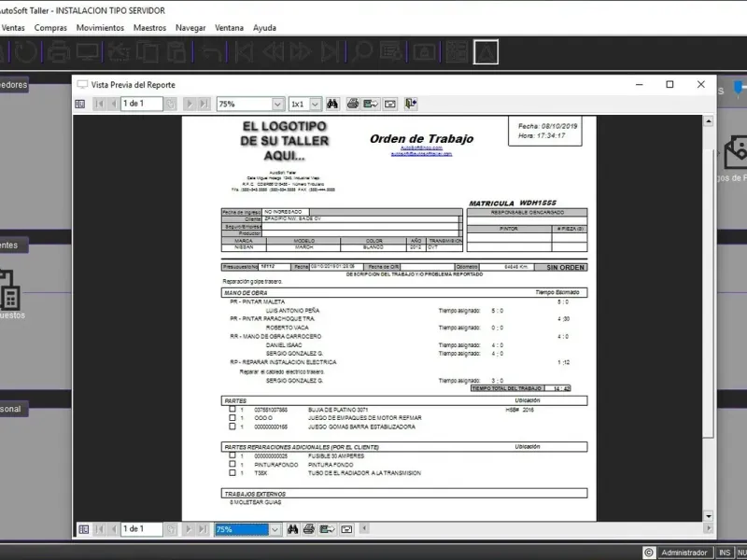Click the binoculars find icon in the bottom preview toolbar

292,529
